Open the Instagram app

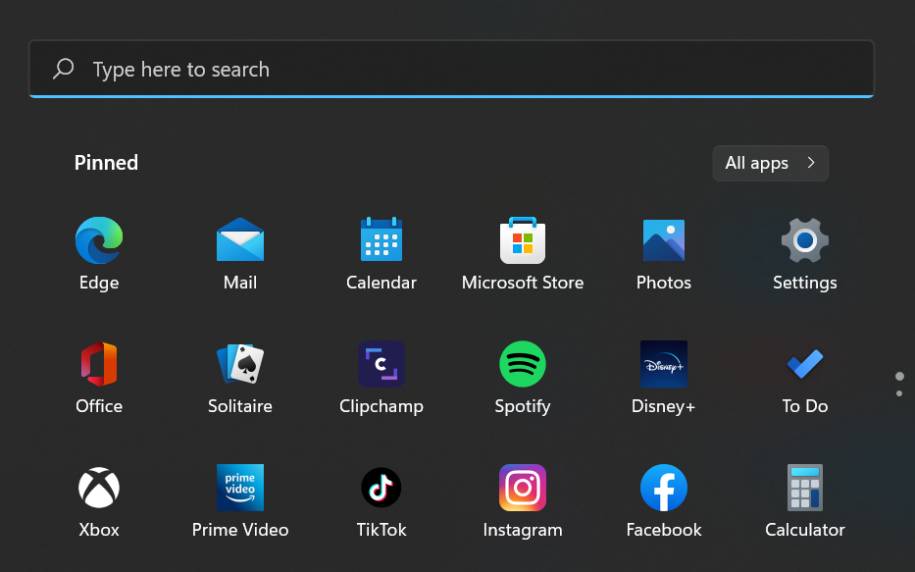coord(522,487)
